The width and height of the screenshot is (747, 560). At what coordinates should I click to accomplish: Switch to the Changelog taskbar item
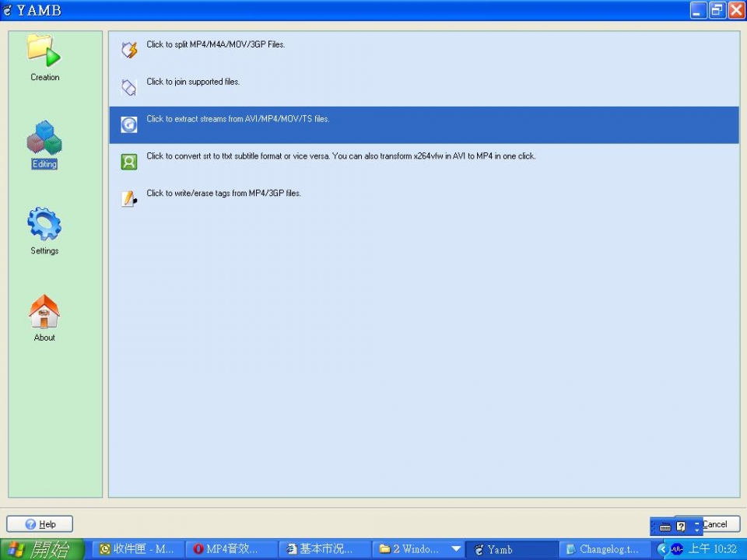point(604,550)
